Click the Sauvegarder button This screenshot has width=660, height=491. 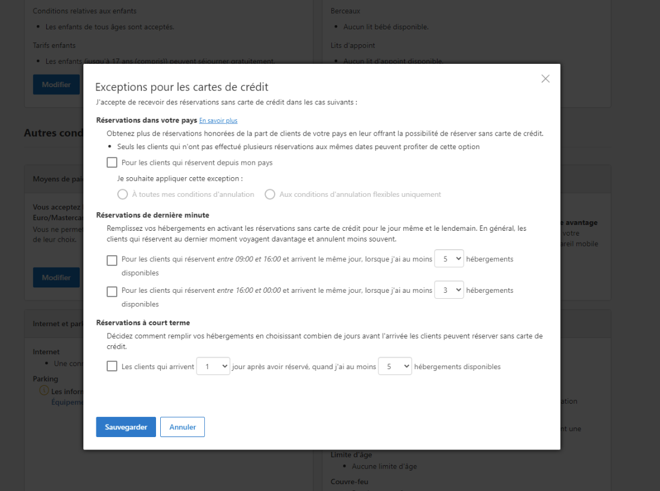[126, 427]
